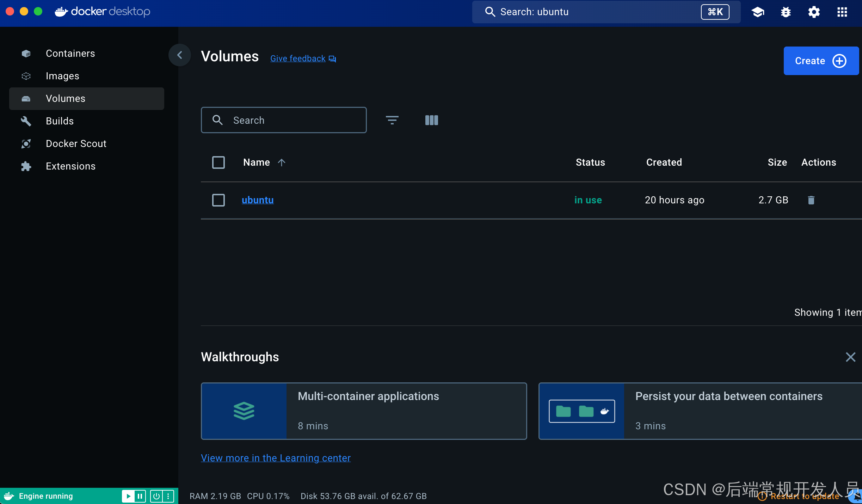Click the ⌘K shortcut badge
Image resolution: width=862 pixels, height=504 pixels.
tap(715, 12)
